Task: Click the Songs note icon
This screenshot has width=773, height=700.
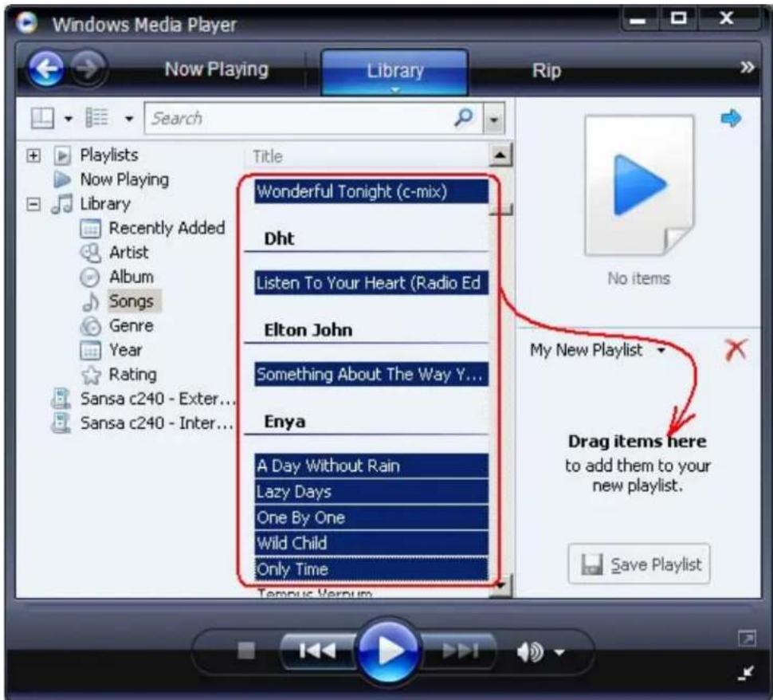Action: pos(90,301)
